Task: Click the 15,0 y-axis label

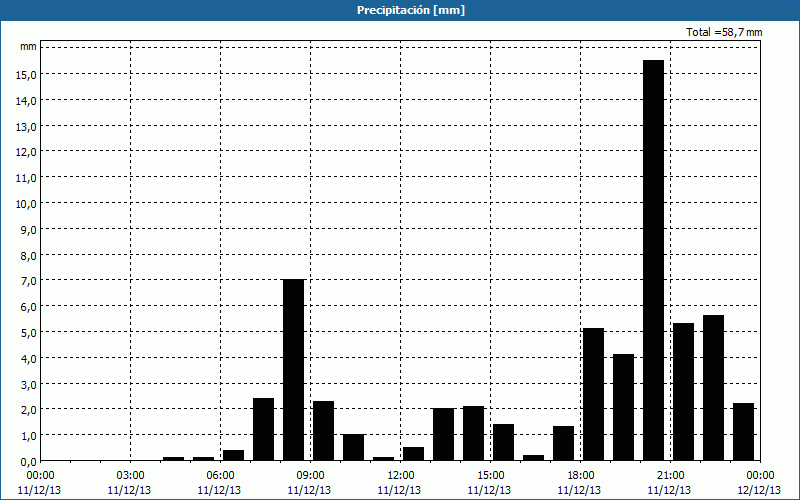Action: tap(26, 74)
